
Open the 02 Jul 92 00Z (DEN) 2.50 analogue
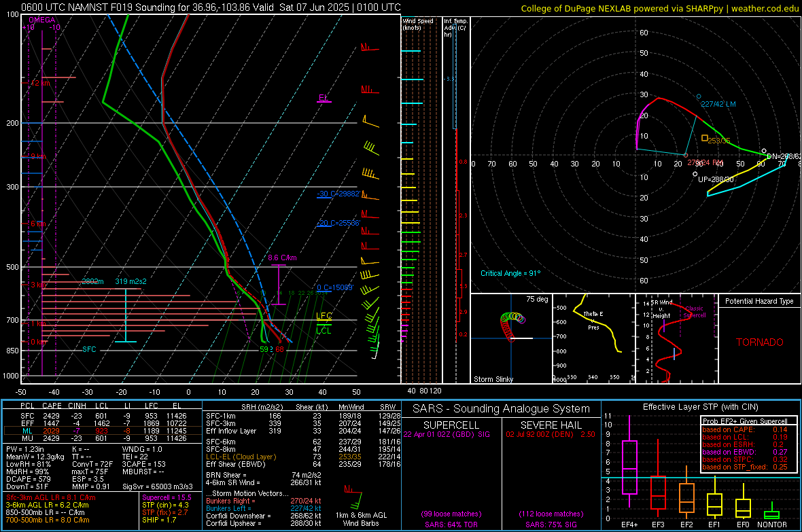pyautogui.click(x=551, y=434)
